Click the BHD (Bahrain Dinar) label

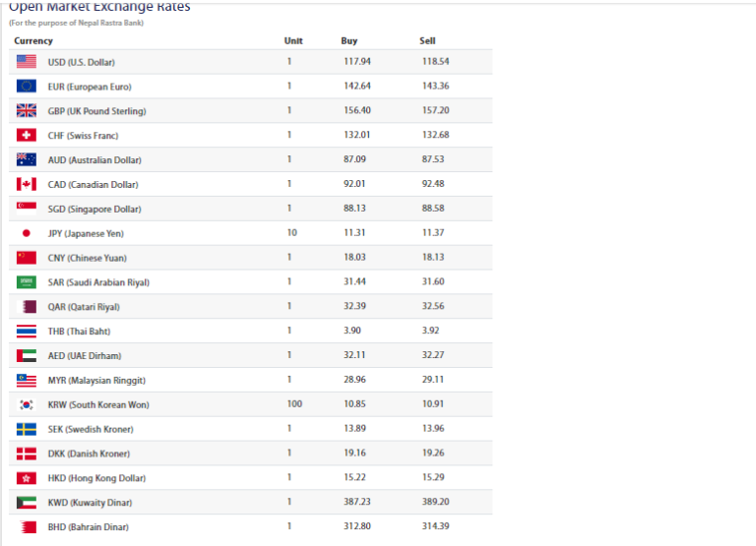[88, 527]
